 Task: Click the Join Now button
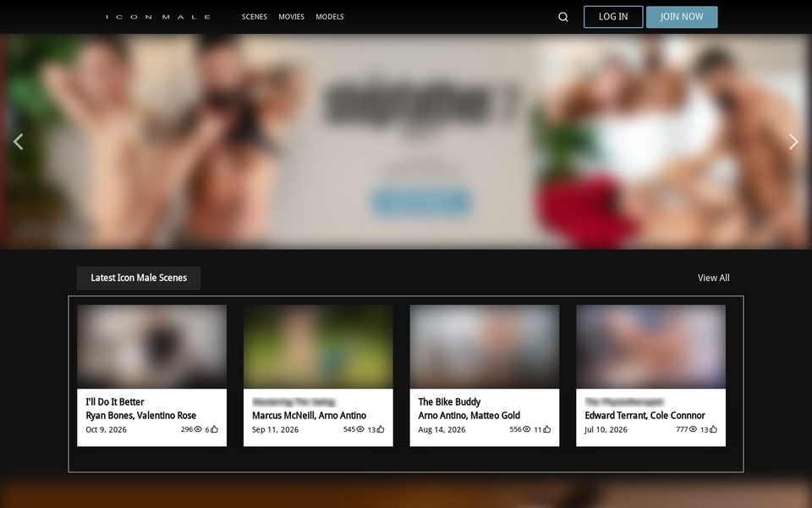(682, 17)
